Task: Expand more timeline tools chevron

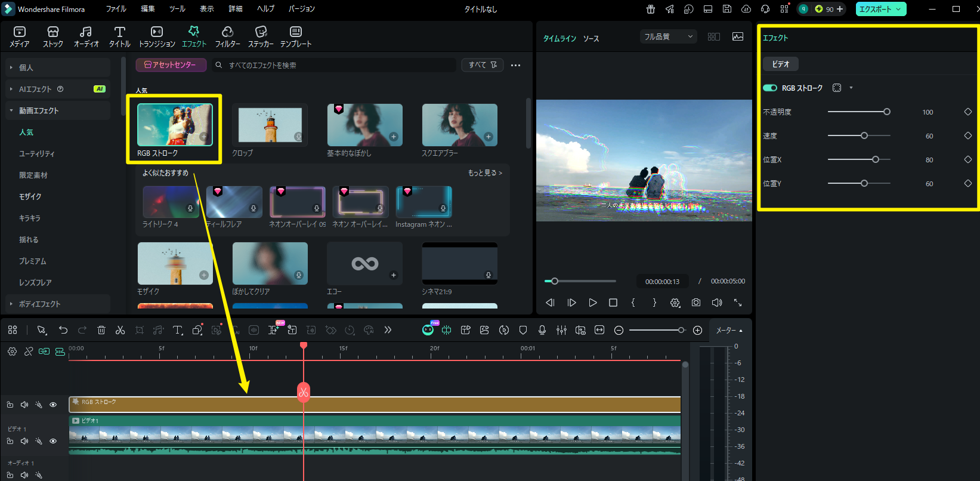Action: 388,329
